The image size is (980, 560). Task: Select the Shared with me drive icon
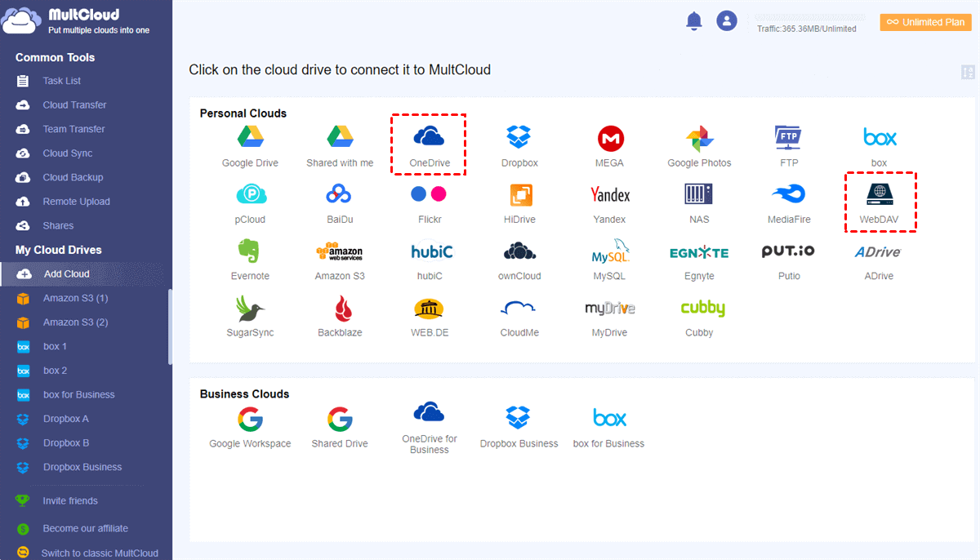(340, 137)
